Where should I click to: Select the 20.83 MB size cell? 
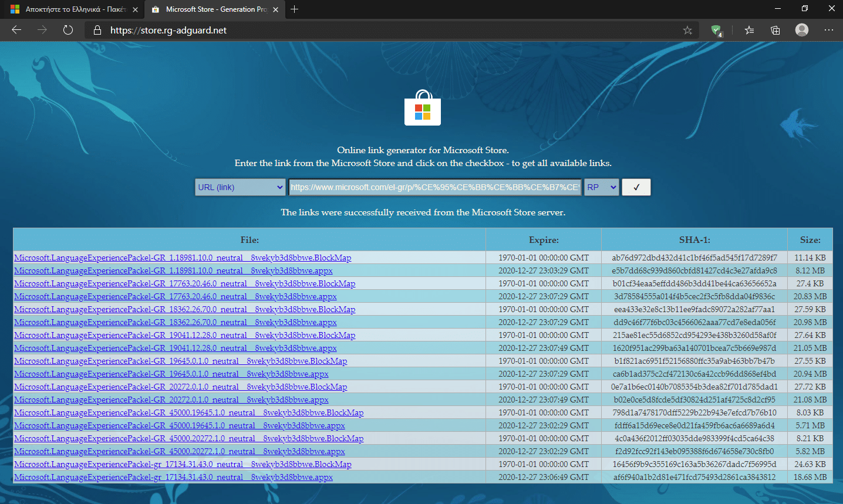(810, 296)
